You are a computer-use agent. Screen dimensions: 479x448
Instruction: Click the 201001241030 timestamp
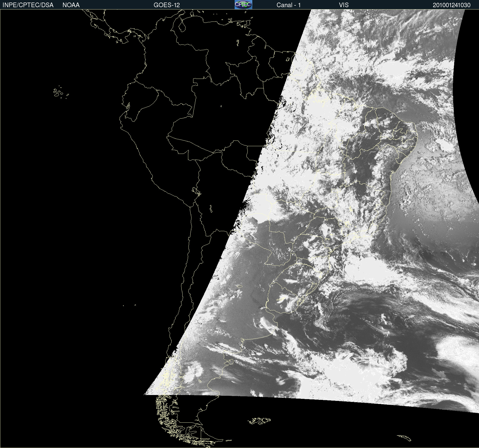click(x=452, y=5)
